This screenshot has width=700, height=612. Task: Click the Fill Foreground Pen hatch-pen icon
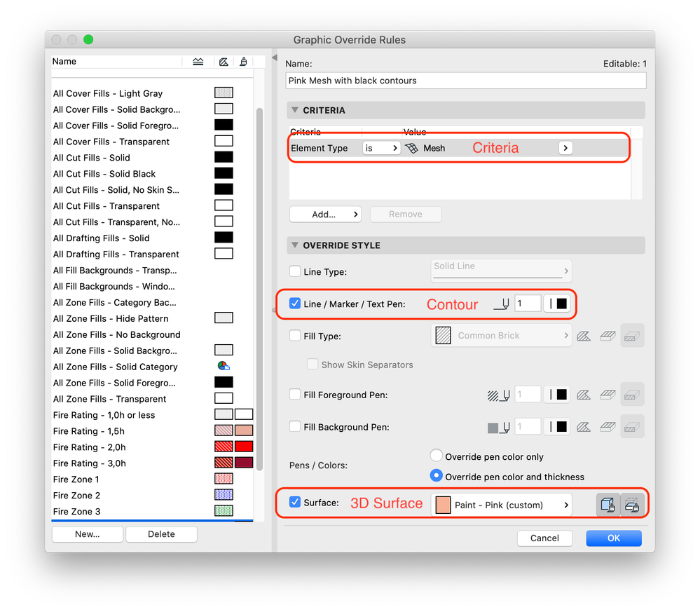(498, 395)
